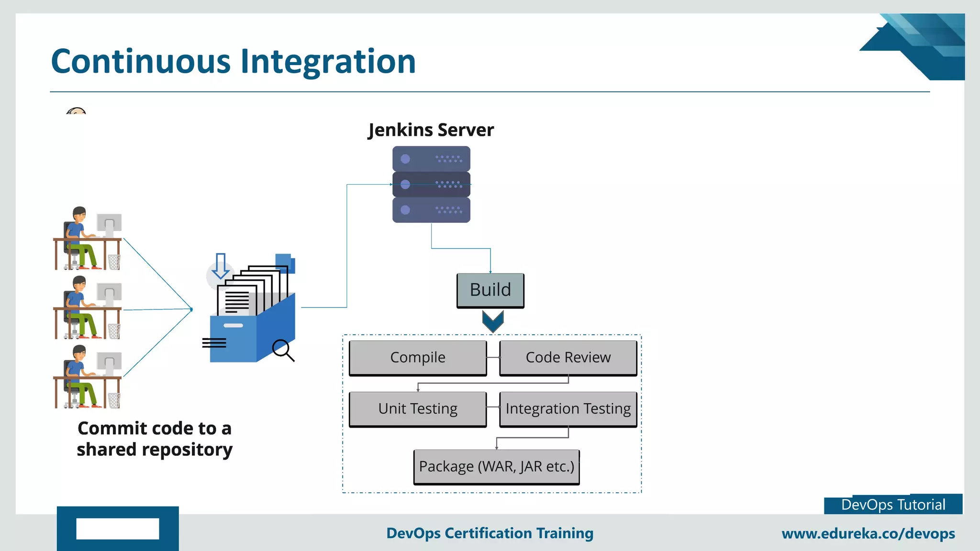Click the Unit Testing box

(418, 409)
